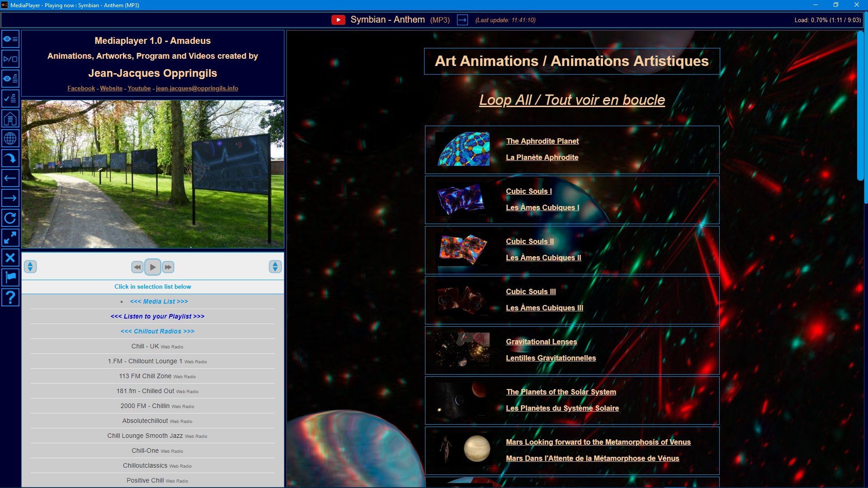Screen dimensions: 868x488
Task: Open the Media List menu entry
Action: 159,301
